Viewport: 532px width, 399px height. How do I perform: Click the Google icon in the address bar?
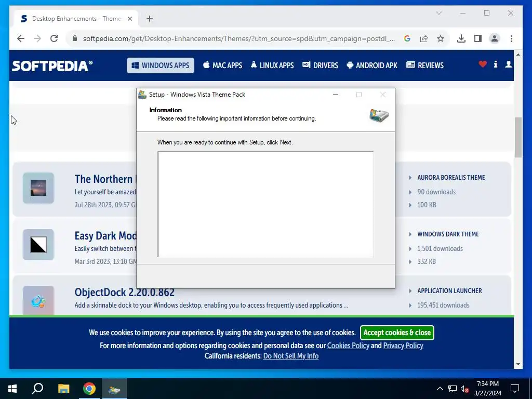[407, 38]
